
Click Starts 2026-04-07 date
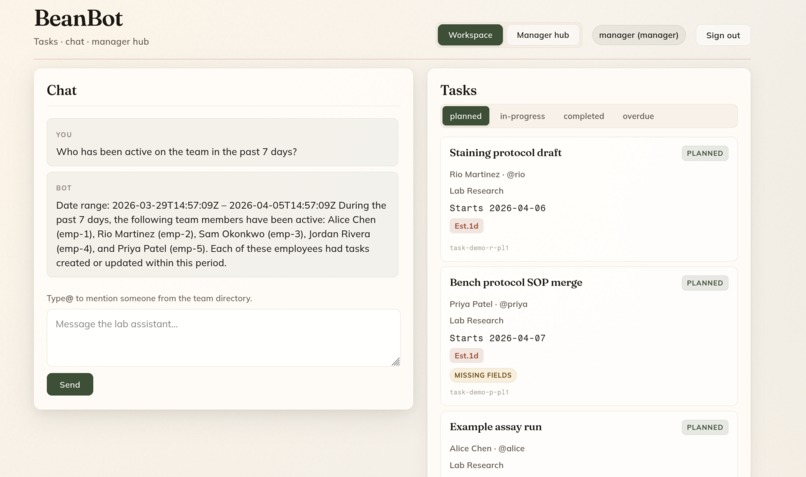pos(497,338)
